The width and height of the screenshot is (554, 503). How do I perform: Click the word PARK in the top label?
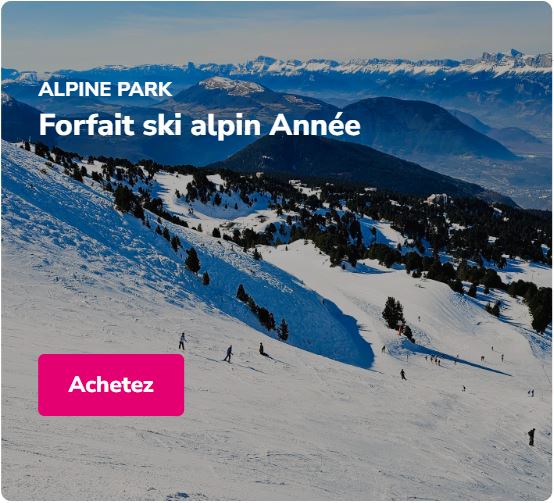click(145, 89)
